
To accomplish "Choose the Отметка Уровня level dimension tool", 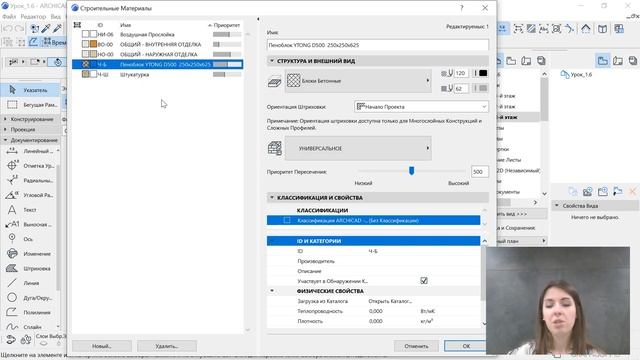I will (x=31, y=166).
